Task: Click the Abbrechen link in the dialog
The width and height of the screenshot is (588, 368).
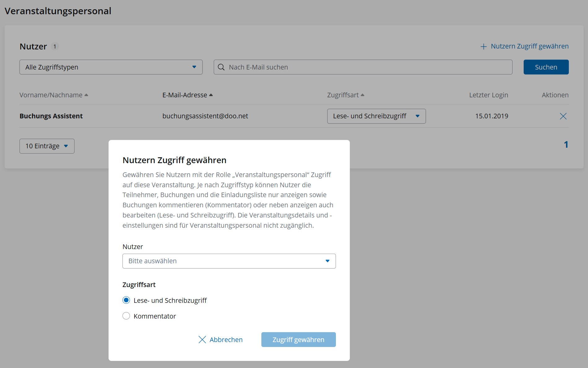Action: tap(226, 340)
